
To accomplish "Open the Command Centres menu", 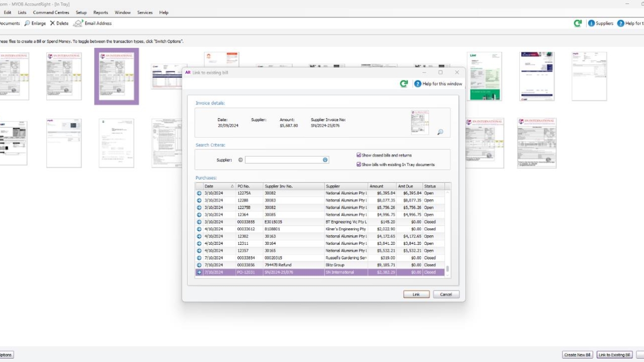I will point(51,13).
